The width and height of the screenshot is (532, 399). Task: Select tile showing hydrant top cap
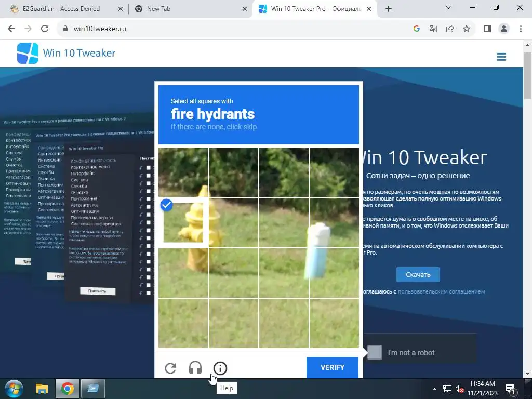(x=183, y=172)
